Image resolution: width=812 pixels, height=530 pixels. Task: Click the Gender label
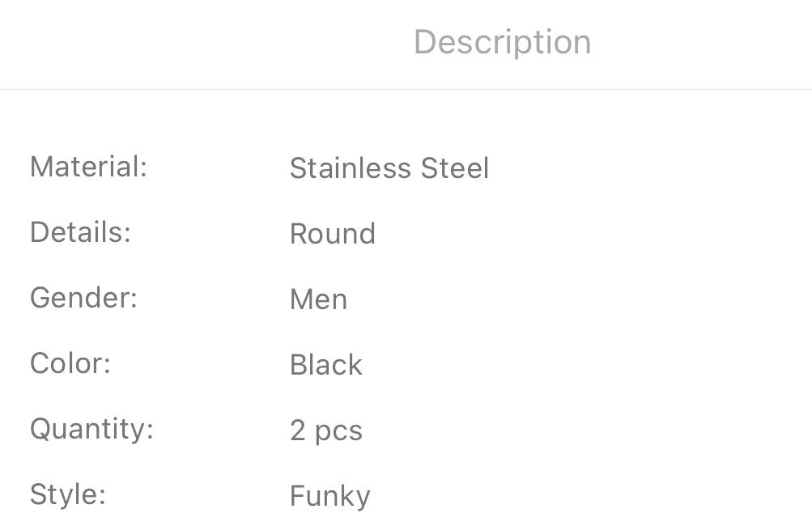[83, 299]
